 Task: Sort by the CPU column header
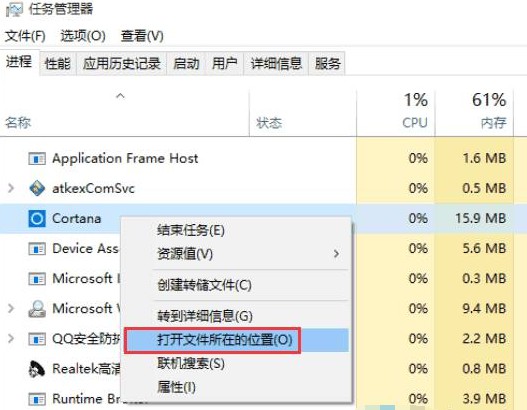coord(415,122)
